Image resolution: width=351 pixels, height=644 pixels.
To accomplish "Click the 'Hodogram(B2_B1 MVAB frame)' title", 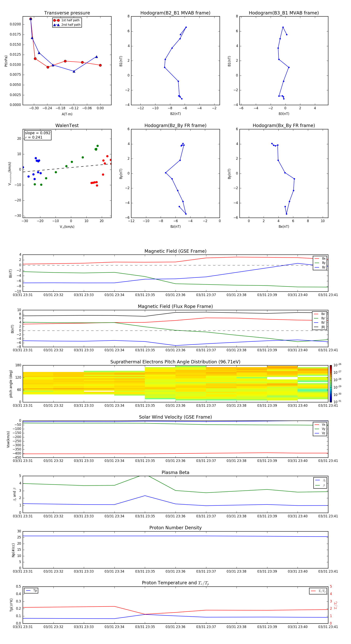I will pyautogui.click(x=175, y=13).
